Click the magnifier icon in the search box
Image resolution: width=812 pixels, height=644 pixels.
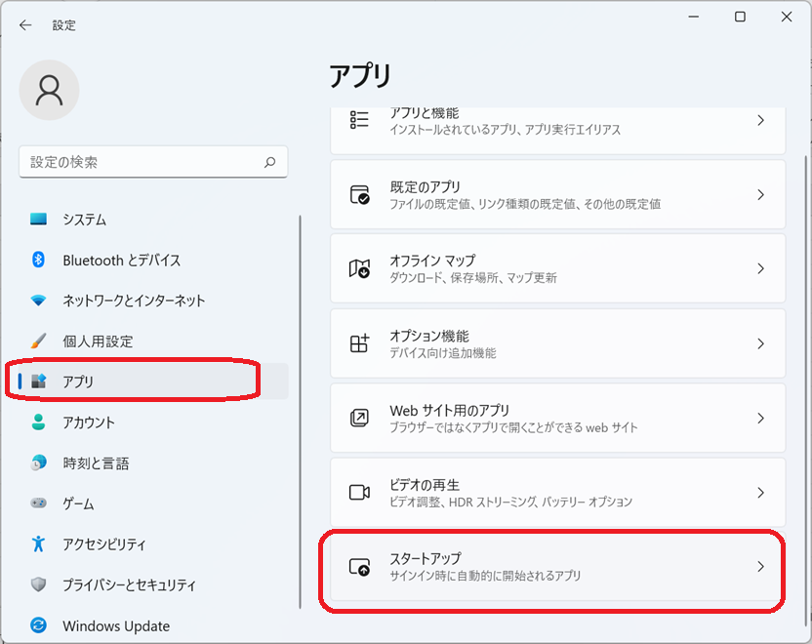click(269, 163)
